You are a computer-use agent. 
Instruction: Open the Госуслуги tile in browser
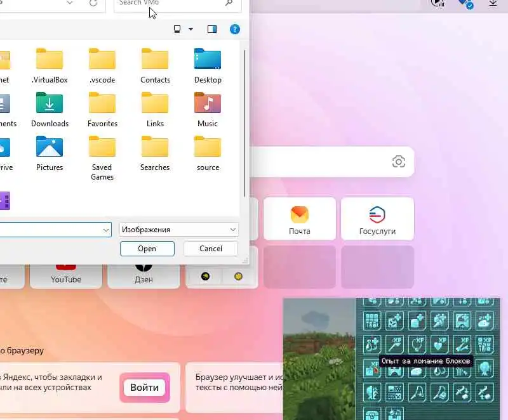[377, 219]
